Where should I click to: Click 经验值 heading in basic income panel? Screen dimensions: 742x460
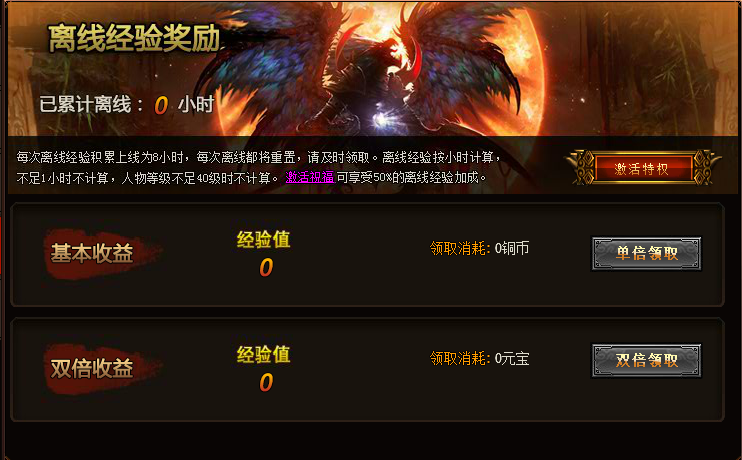[264, 239]
